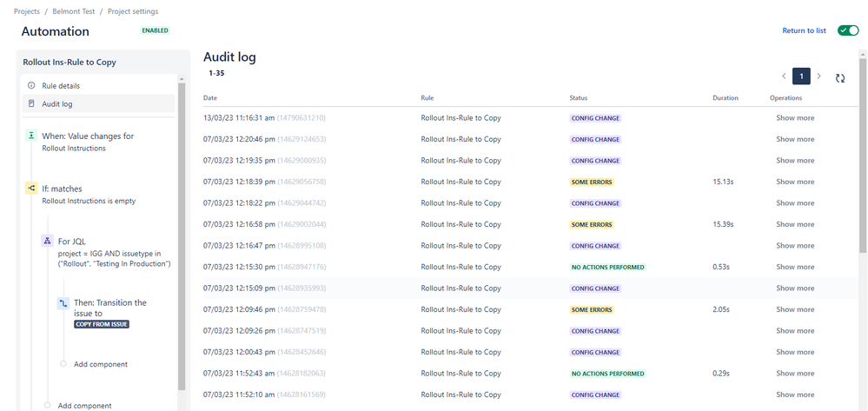The image size is (868, 411).
Task: Toggle the rule enabled switch
Action: (847, 30)
